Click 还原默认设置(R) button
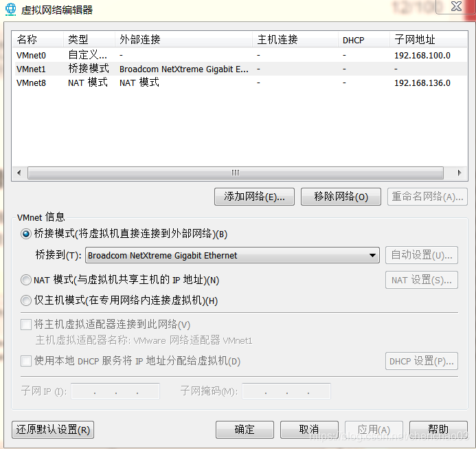 point(53,430)
